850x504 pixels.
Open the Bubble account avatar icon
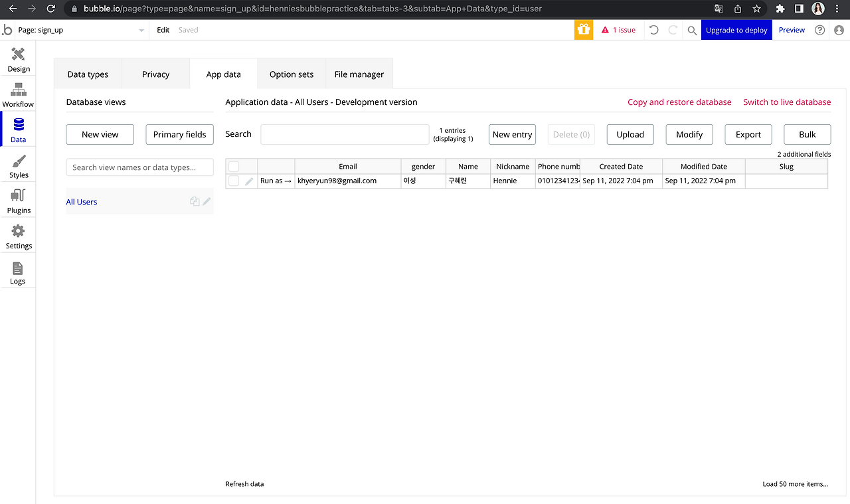point(839,30)
